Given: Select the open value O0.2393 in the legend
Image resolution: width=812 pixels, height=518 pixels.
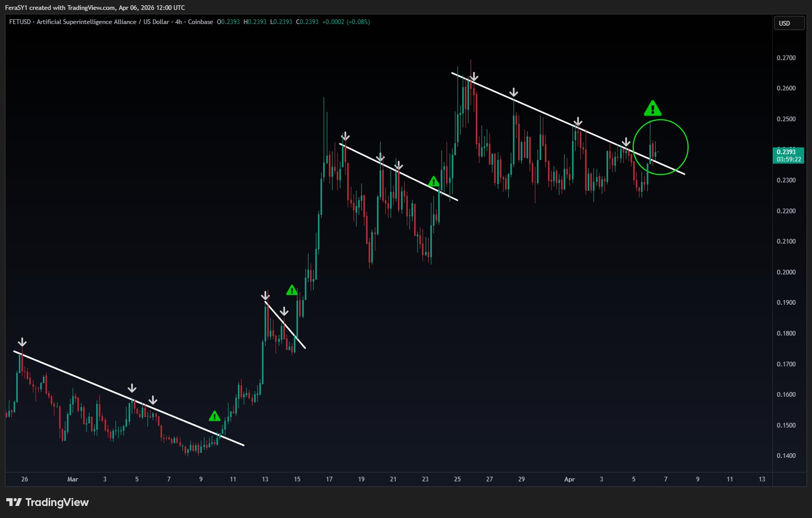Looking at the screenshot, I should tap(228, 22).
